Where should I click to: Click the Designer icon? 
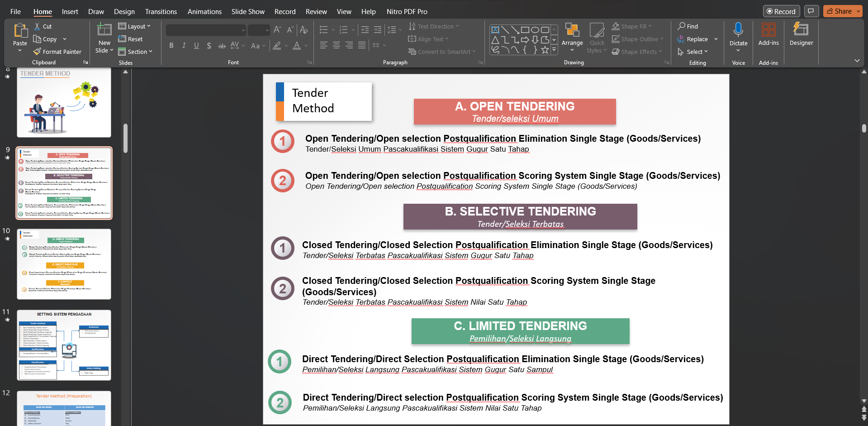pyautogui.click(x=801, y=30)
